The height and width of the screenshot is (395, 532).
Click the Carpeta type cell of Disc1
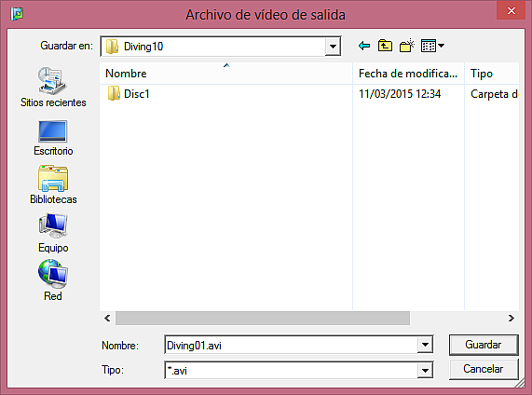point(495,94)
